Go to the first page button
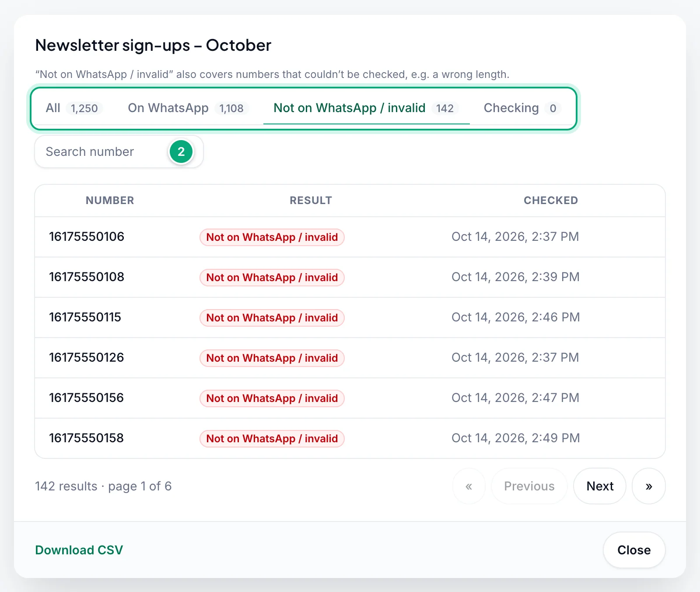Viewport: 700px width, 592px height. [x=469, y=486]
